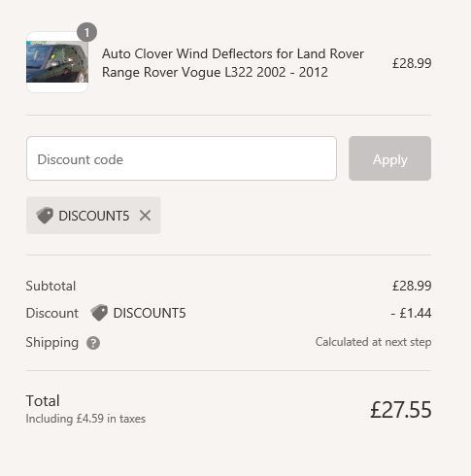Click the DISCOUNT5 text in Discount row
471x476 pixels.
pos(150,313)
